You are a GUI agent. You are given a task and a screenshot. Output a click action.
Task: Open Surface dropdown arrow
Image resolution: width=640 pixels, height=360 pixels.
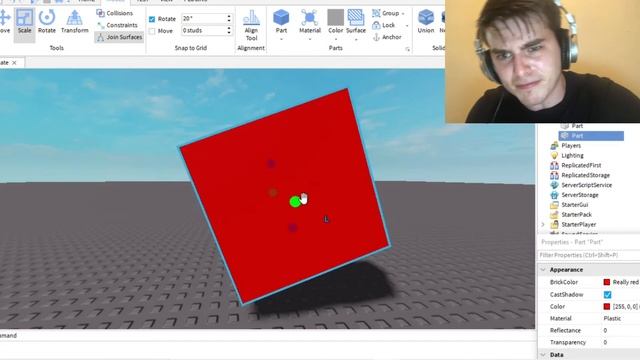pyautogui.click(x=356, y=39)
